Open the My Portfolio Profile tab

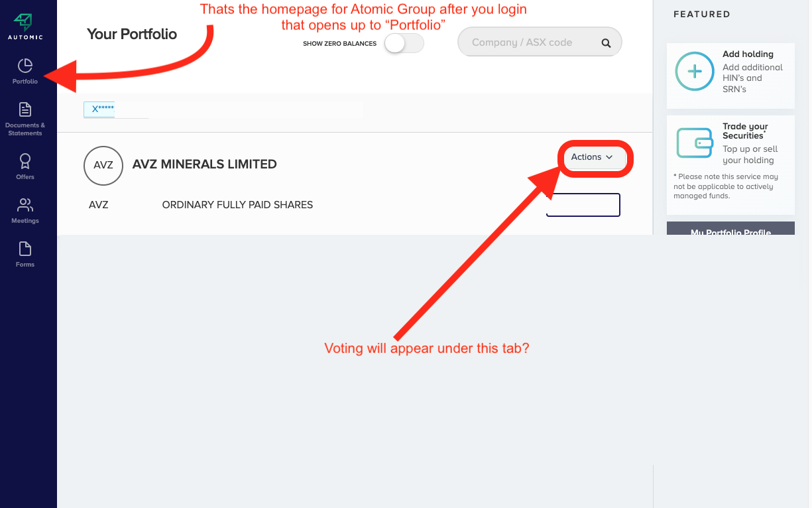[730, 229]
